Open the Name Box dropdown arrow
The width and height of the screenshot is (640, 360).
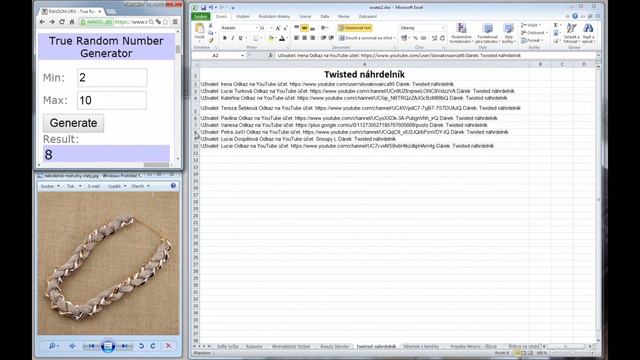click(242, 55)
